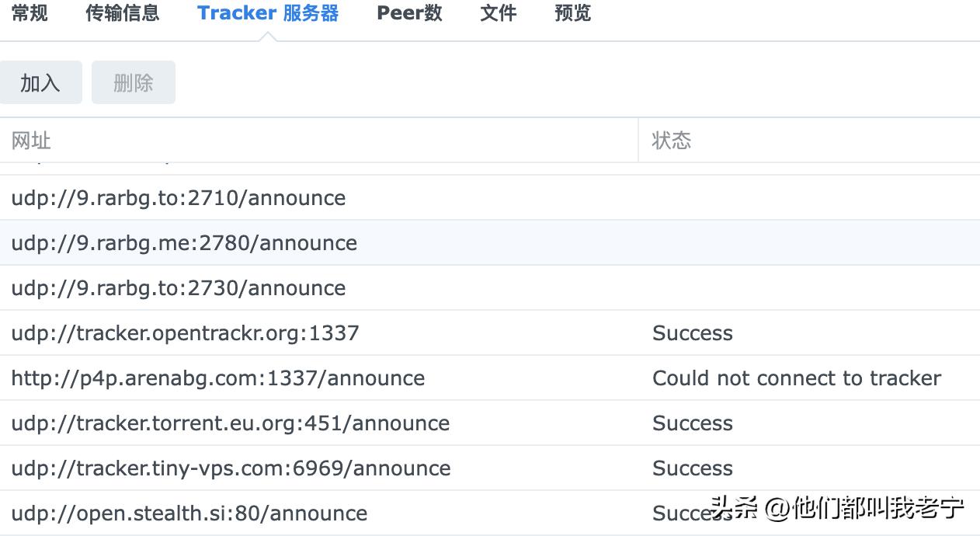Click the 删除 button
The image size is (980, 536).
click(x=134, y=82)
